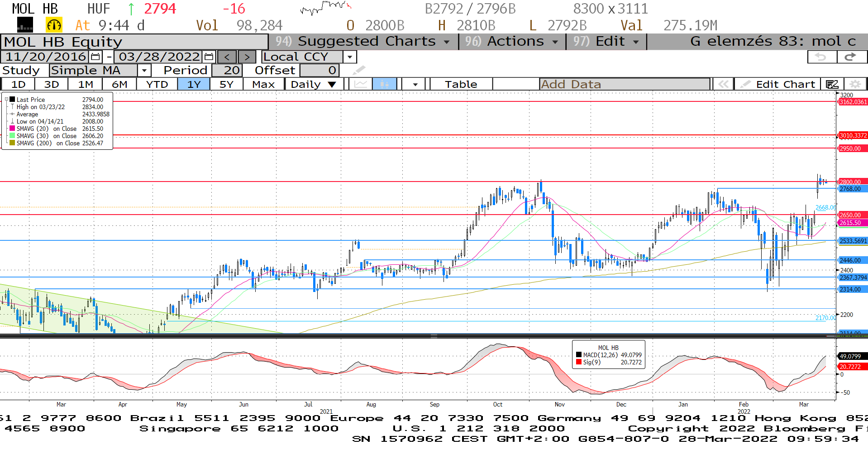868x464 pixels.
Task: Click the 2615.50 magenta axis label
Action: coord(853,223)
